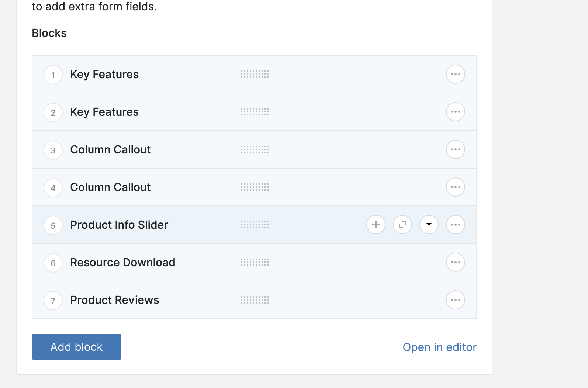Open options menu for Product Info Slider
Viewport: 588px width, 388px height.
455,225
